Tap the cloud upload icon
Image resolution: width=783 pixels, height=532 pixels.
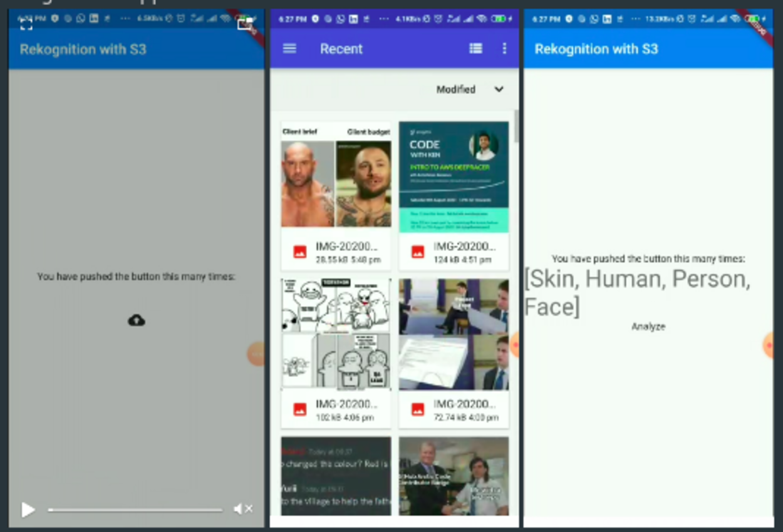coord(137,320)
